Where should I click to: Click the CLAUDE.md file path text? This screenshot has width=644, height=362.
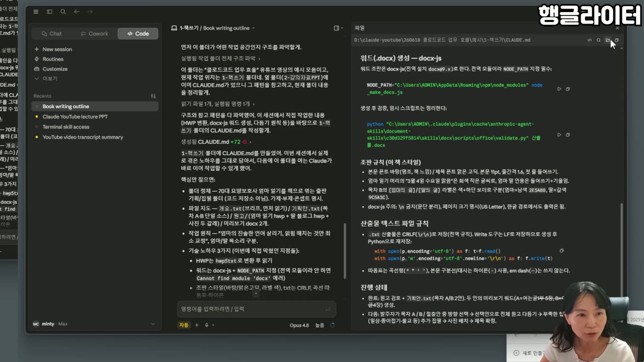442,40
